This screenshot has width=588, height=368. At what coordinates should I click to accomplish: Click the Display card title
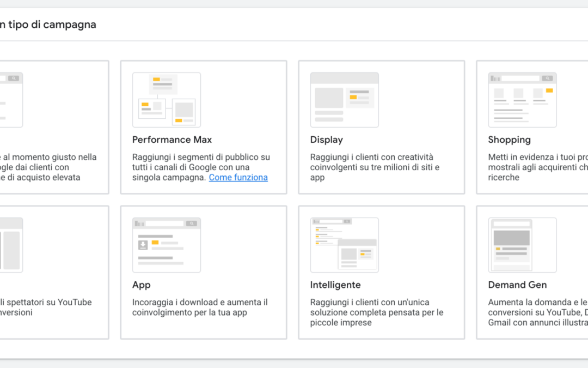(x=326, y=140)
